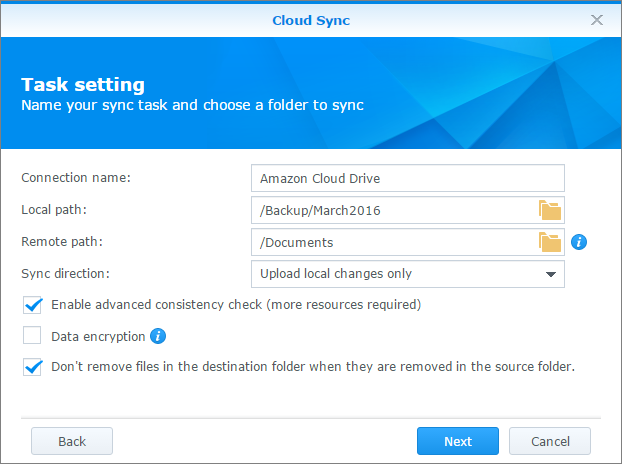Click the 'Data encryption' label text
Viewport: 622px width, 464px height.
pyautogui.click(x=98, y=337)
